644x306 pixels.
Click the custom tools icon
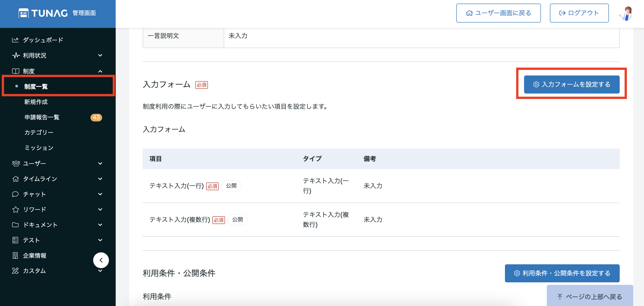point(15,271)
